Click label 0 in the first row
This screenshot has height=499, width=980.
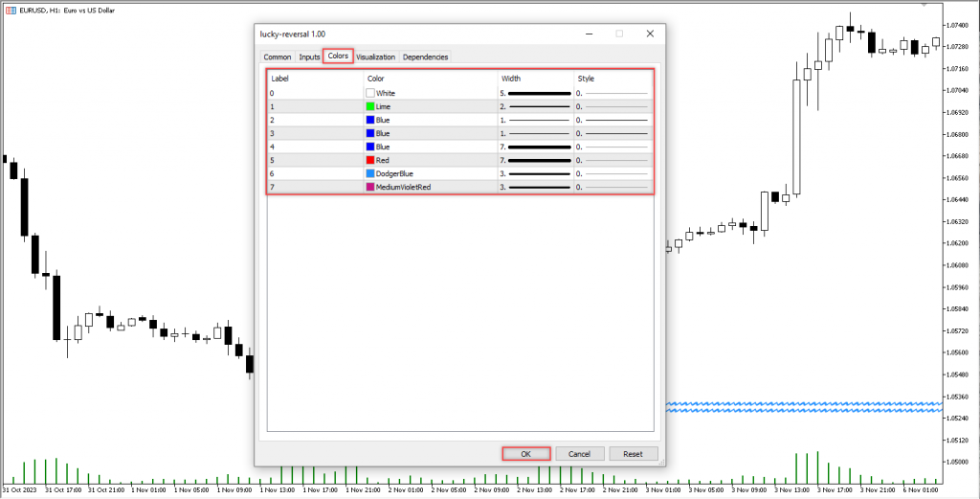coord(272,93)
